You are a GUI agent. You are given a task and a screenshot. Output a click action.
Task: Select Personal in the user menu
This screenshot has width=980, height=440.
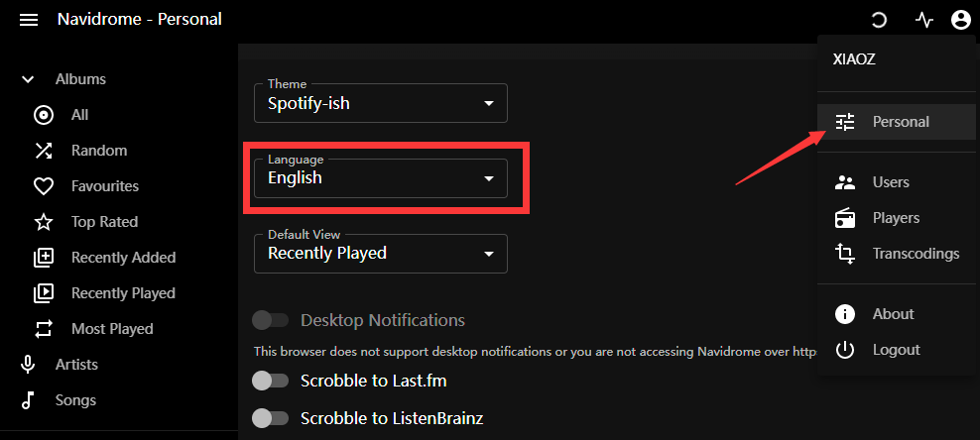(x=897, y=122)
